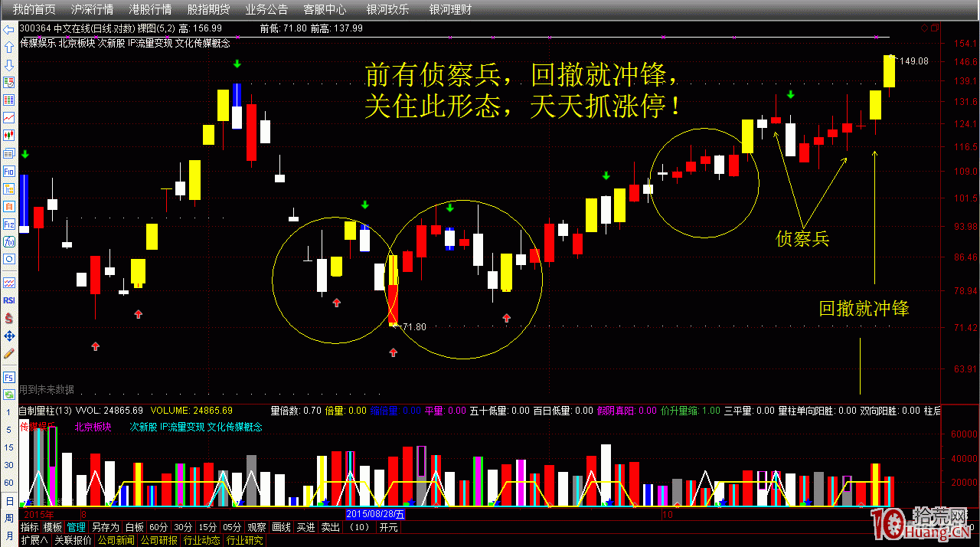Click the （10） button in bottom toolbar
Viewport: 980px width, 547px height.
click(x=359, y=527)
